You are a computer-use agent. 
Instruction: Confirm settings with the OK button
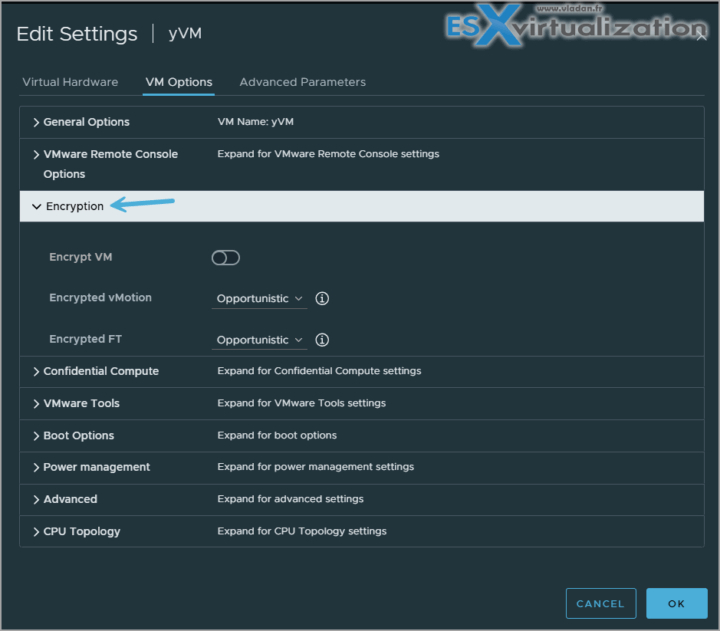(676, 603)
